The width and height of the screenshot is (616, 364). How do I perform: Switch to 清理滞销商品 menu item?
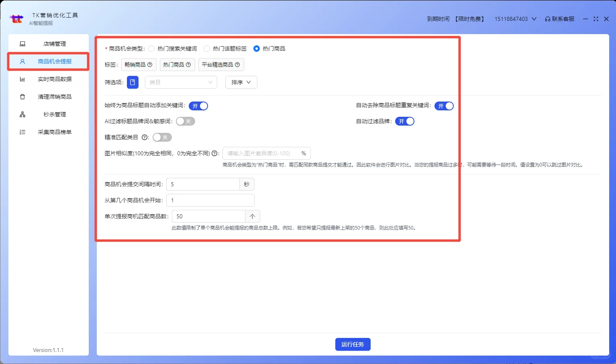point(54,96)
